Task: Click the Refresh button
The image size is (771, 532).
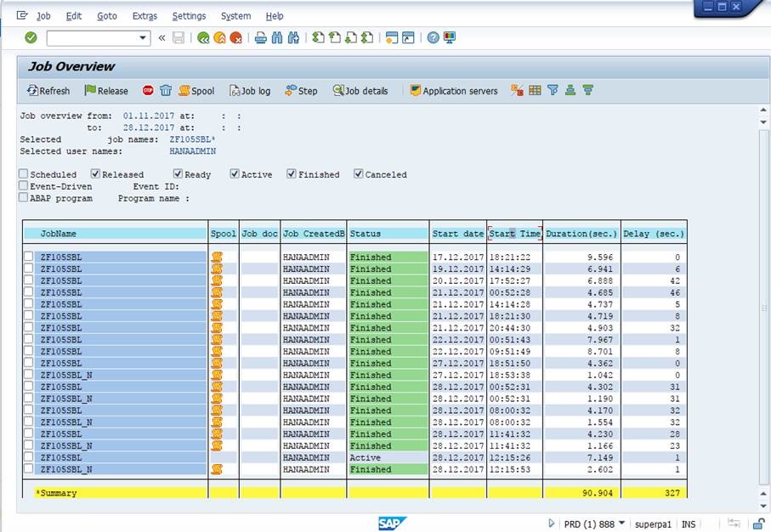Action: 48,90
